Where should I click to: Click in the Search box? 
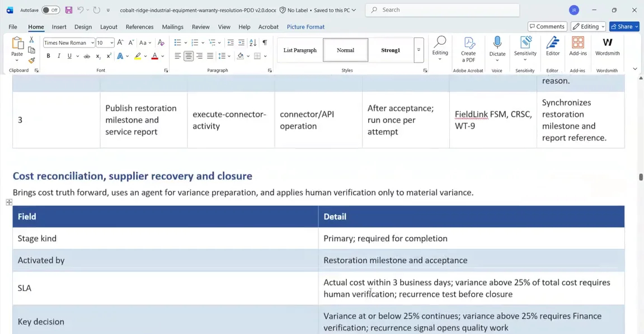tap(443, 10)
